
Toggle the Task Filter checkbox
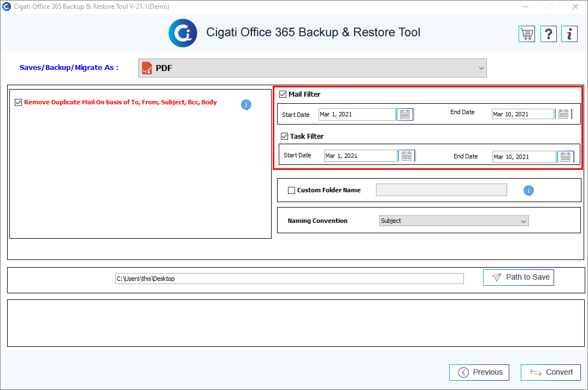click(x=284, y=137)
